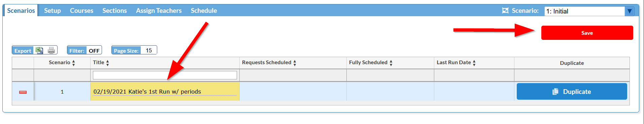Sort by Fully Scheduled arrows

[391, 63]
